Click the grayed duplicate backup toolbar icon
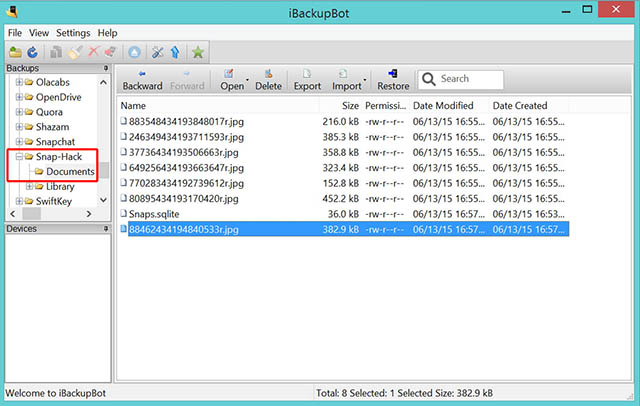 56,52
